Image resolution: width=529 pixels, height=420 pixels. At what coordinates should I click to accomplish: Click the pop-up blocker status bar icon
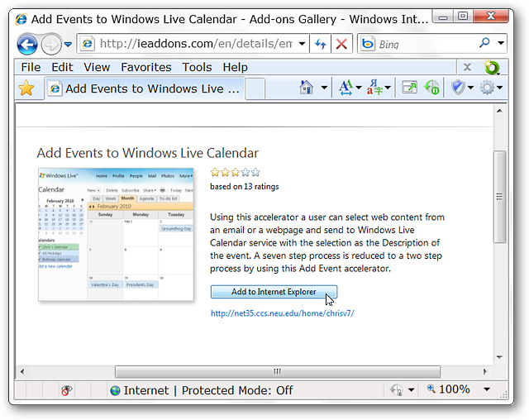(x=67, y=390)
